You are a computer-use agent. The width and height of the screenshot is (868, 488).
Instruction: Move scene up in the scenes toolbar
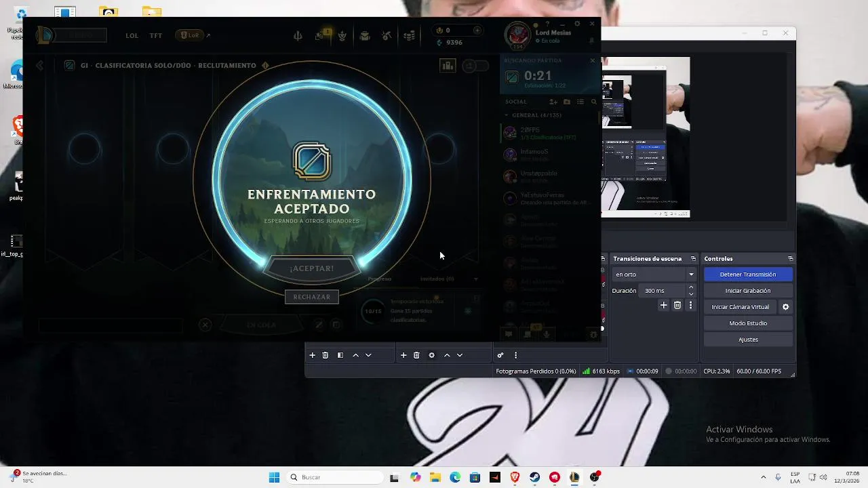[355, 355]
